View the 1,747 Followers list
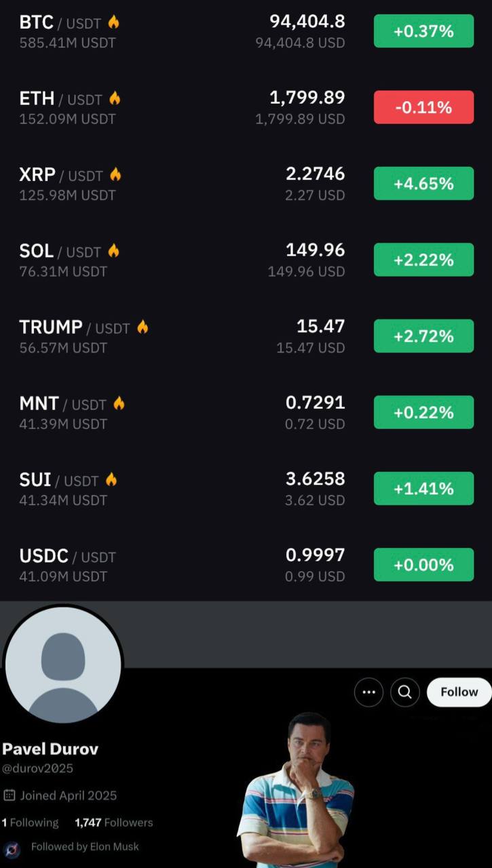Viewport: 492px width, 868px height. 114,823
